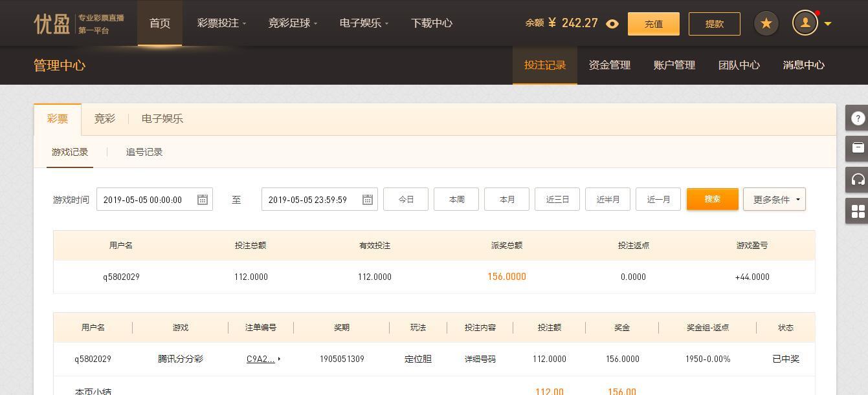Expand the user avatar dropdown arrow

click(827, 24)
